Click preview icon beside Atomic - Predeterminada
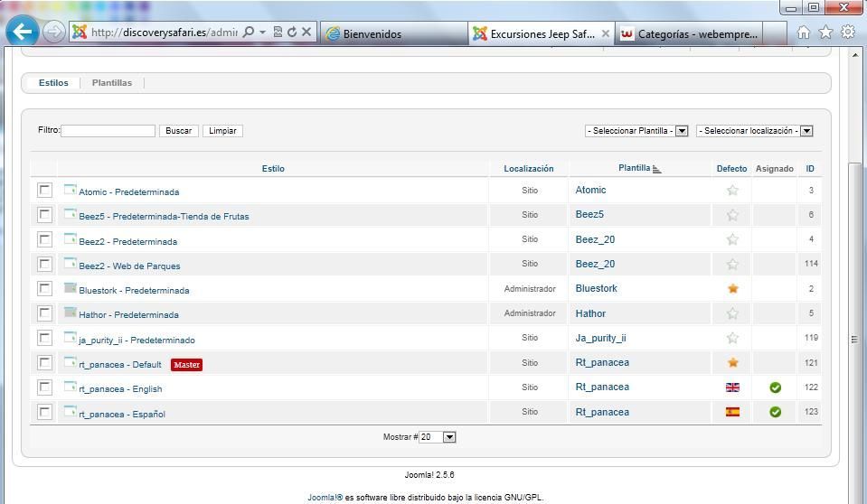 [71, 190]
